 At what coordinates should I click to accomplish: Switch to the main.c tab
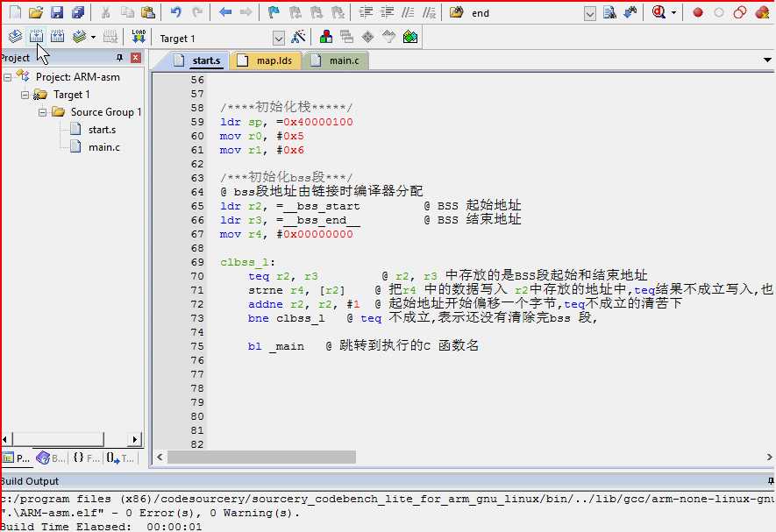click(336, 60)
